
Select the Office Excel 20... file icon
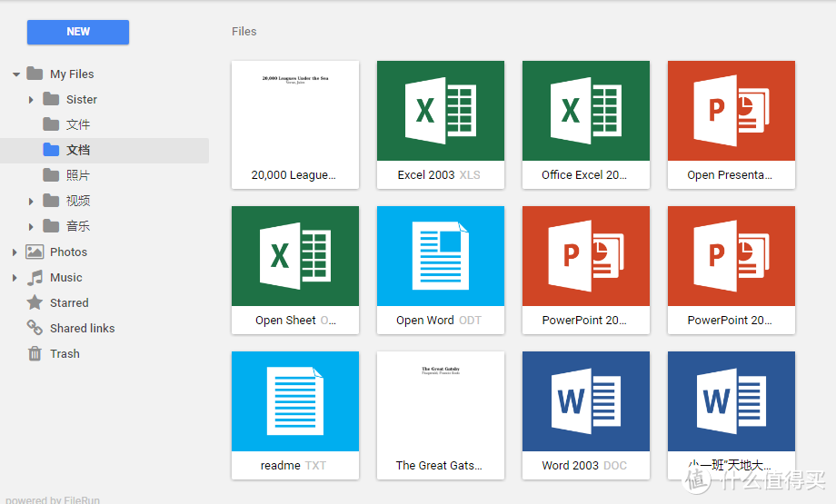tap(586, 111)
